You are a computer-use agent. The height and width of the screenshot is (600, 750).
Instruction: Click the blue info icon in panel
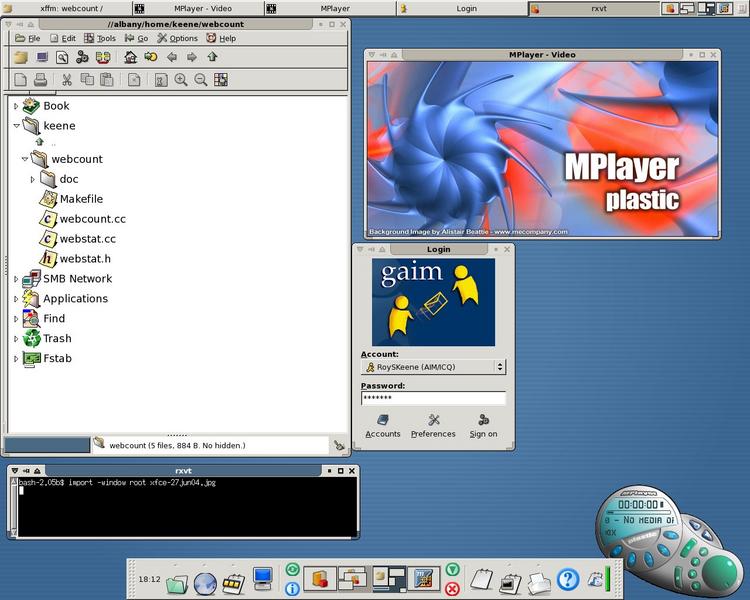click(292, 588)
